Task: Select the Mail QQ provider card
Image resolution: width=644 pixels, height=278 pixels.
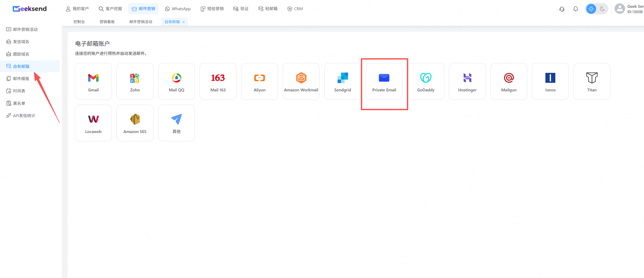Action: (x=176, y=81)
